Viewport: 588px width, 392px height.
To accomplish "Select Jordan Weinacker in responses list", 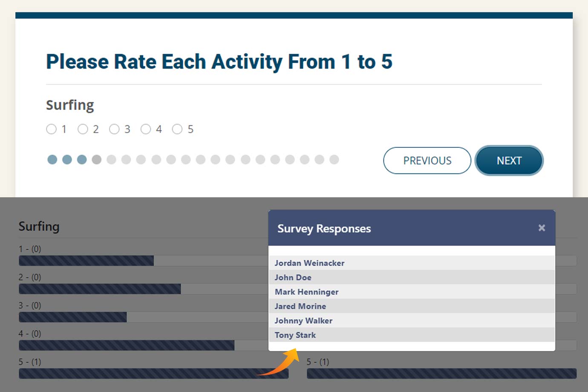I will 309,263.
